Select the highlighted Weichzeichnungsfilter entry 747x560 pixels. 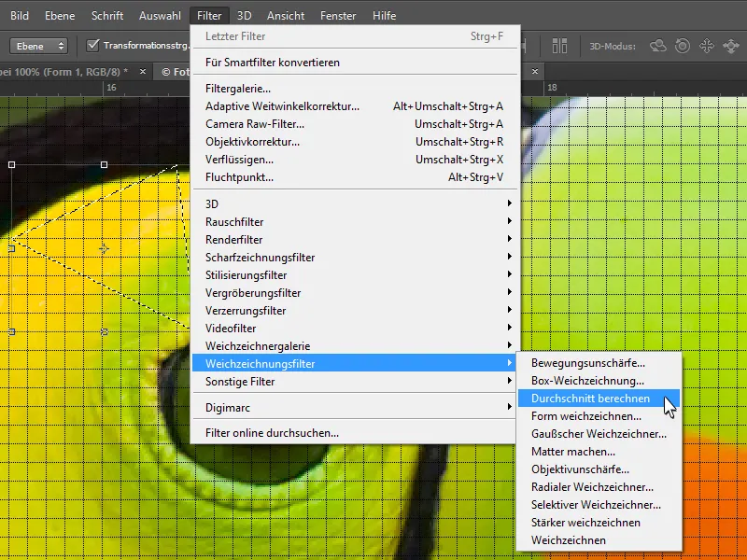(x=355, y=363)
